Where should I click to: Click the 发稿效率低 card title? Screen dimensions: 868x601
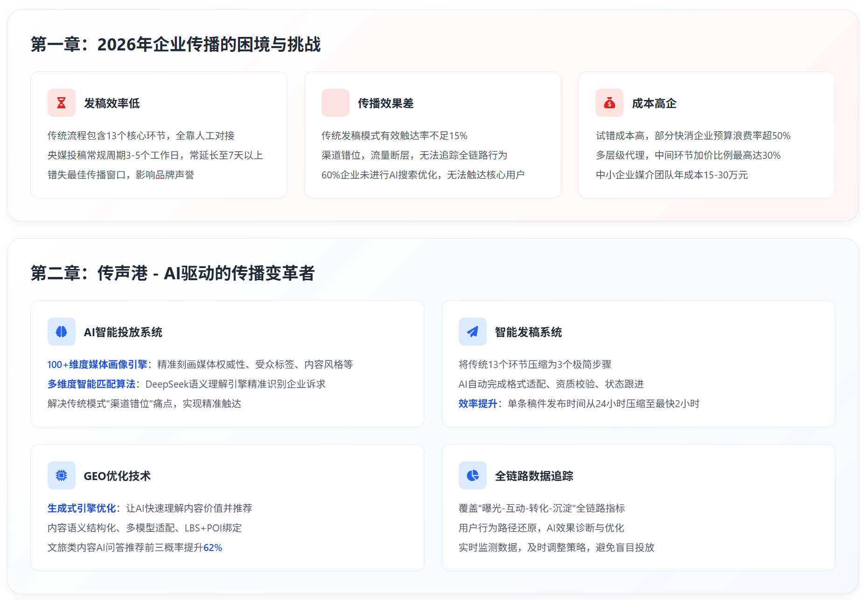coord(112,103)
